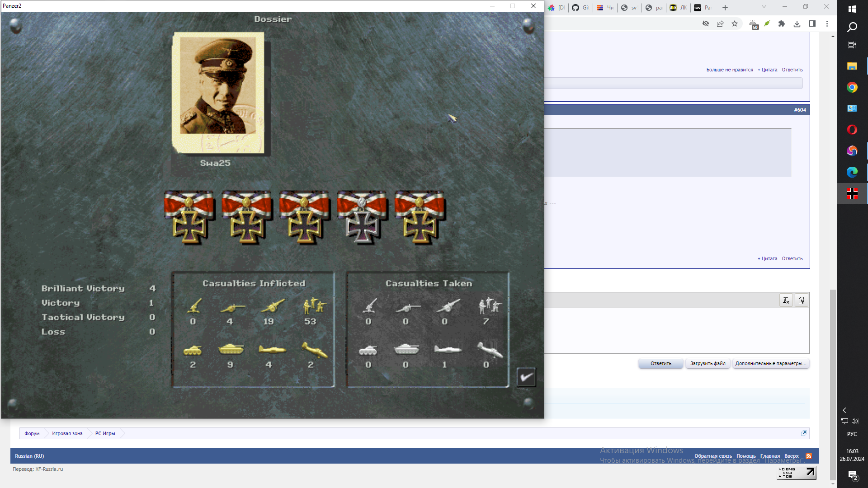Switch to the GitHub browser tab

point(580,8)
